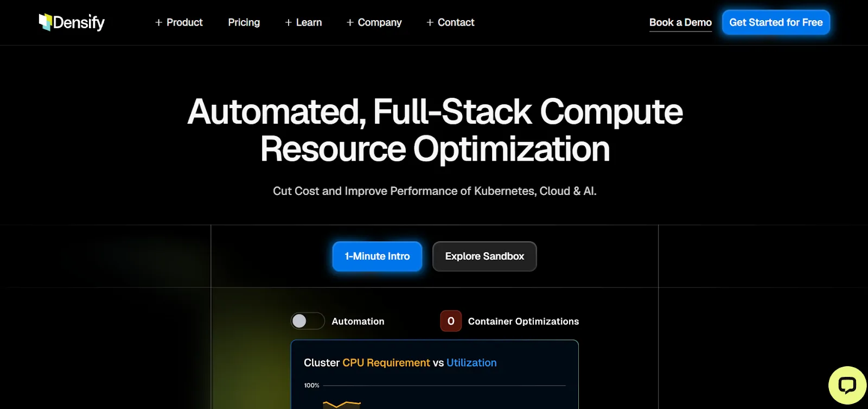The height and width of the screenshot is (409, 868).
Task: Toggle the Automation switch on
Action: [308, 321]
